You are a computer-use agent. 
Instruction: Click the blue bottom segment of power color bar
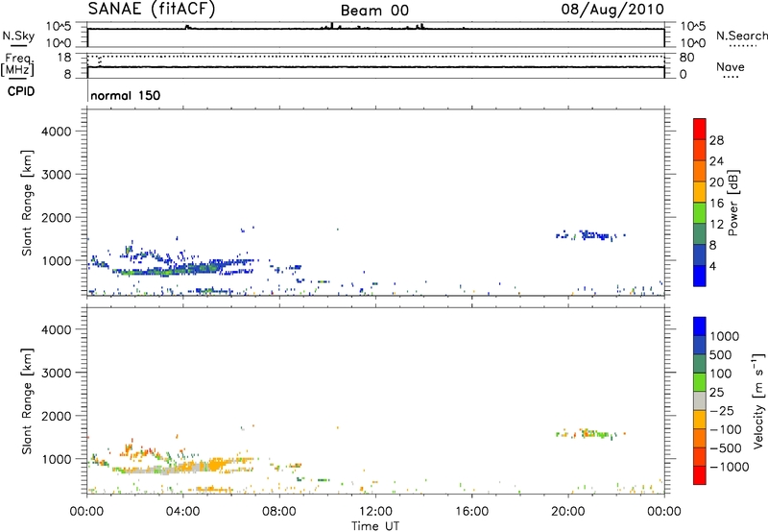(700, 276)
